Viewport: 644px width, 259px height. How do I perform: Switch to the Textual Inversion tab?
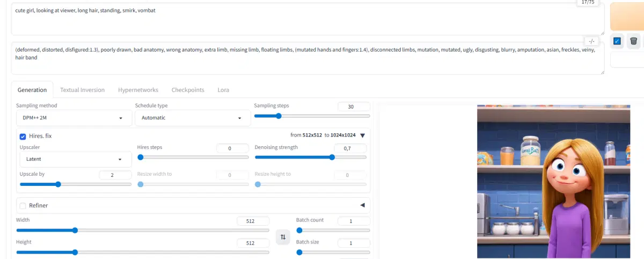click(82, 90)
